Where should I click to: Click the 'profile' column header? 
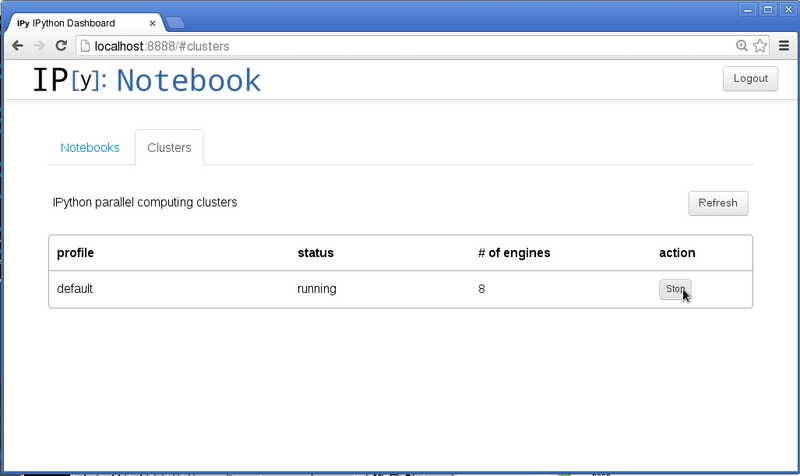76,253
